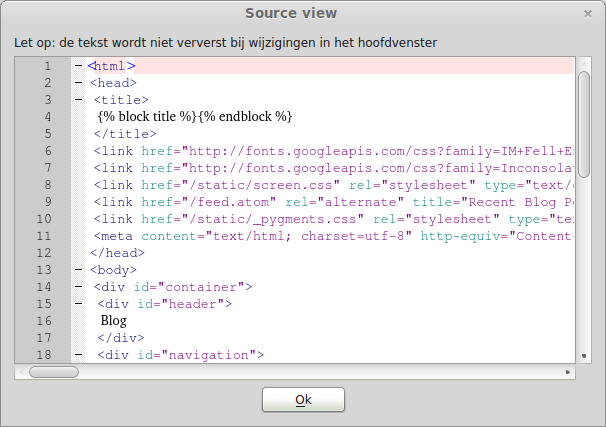Click the '</div>' tag on line 17

point(121,338)
